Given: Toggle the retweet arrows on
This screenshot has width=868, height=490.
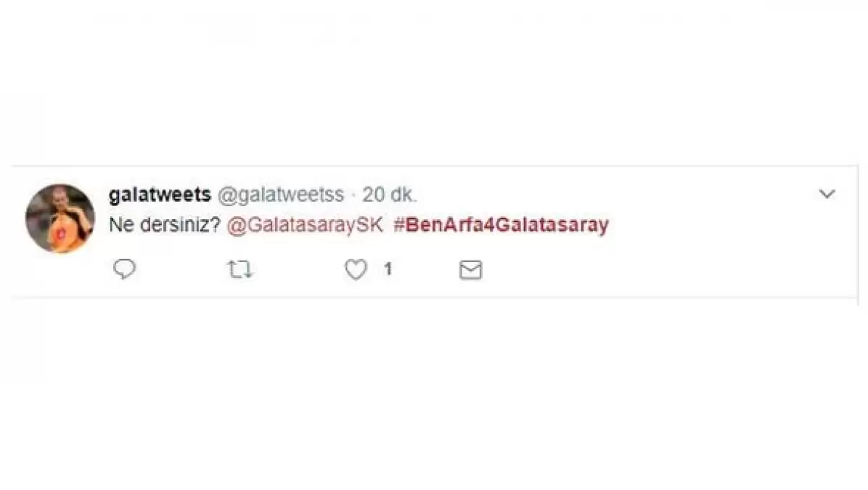Looking at the screenshot, I should [239, 269].
